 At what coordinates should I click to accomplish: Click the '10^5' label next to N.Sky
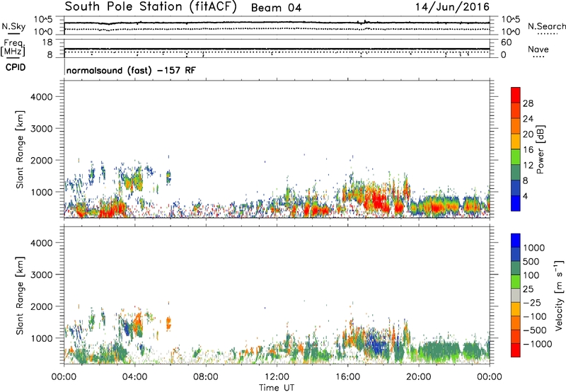(43, 20)
